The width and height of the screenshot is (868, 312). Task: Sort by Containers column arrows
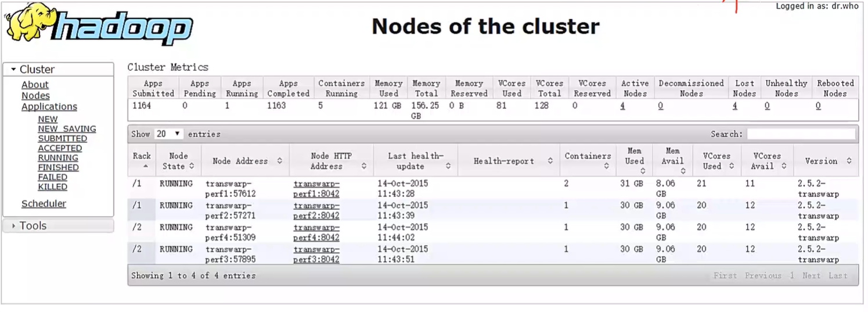click(x=606, y=166)
